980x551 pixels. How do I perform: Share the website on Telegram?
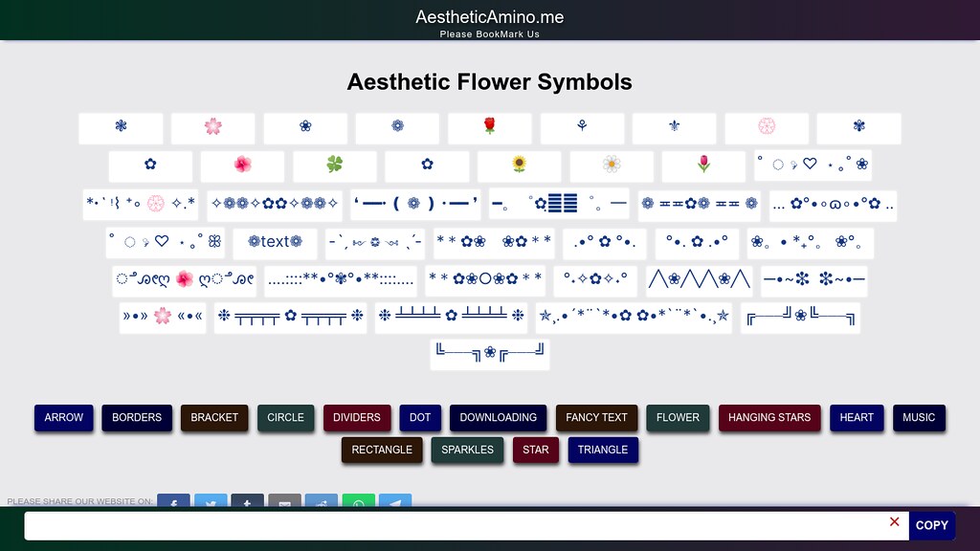pyautogui.click(x=395, y=503)
